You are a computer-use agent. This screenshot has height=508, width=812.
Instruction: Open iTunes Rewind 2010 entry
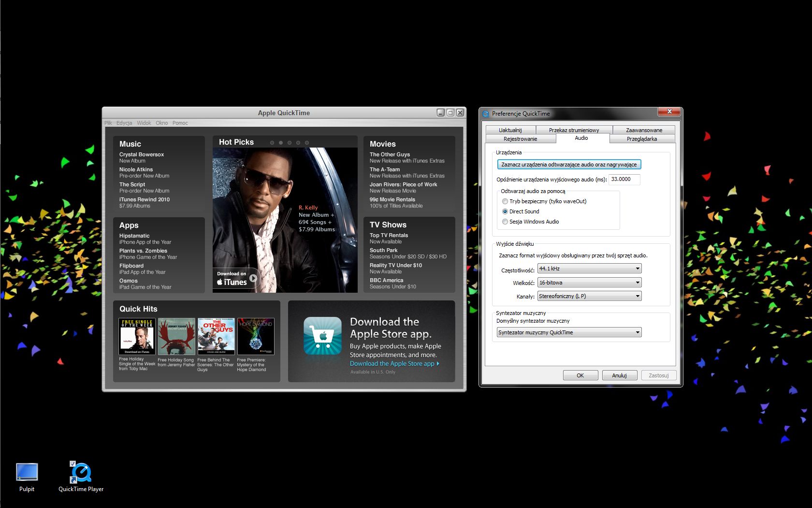145,203
